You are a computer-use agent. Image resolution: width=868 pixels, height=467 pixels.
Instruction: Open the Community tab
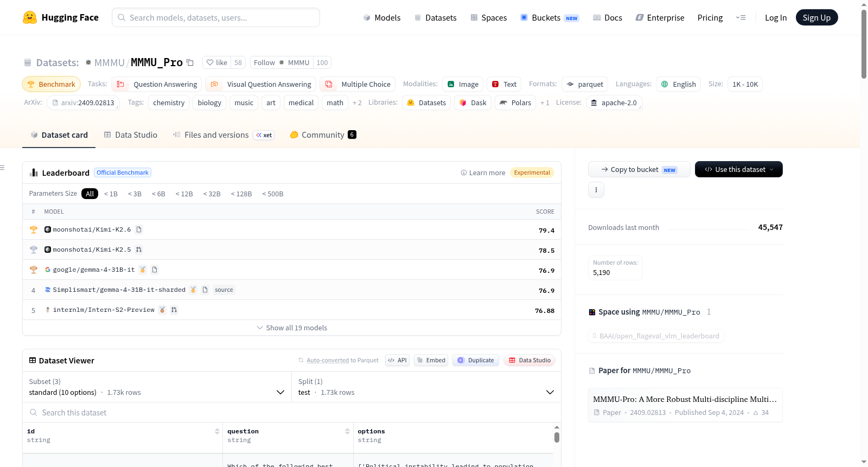[x=323, y=135]
